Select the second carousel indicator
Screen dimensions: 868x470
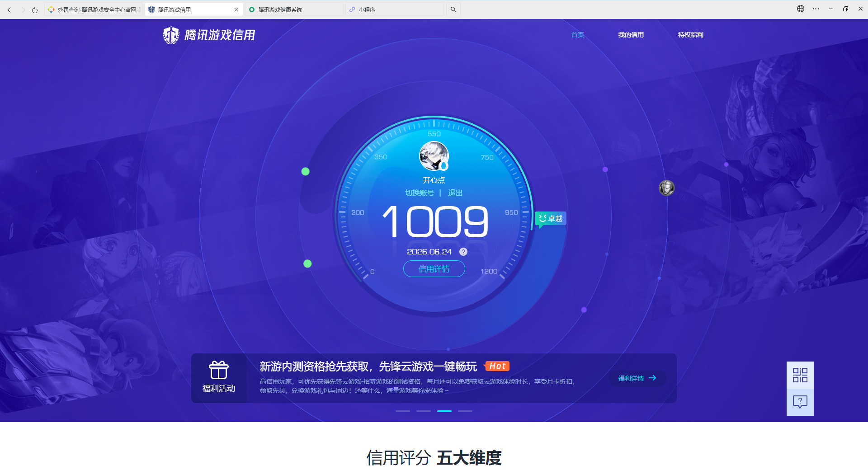coord(424,411)
